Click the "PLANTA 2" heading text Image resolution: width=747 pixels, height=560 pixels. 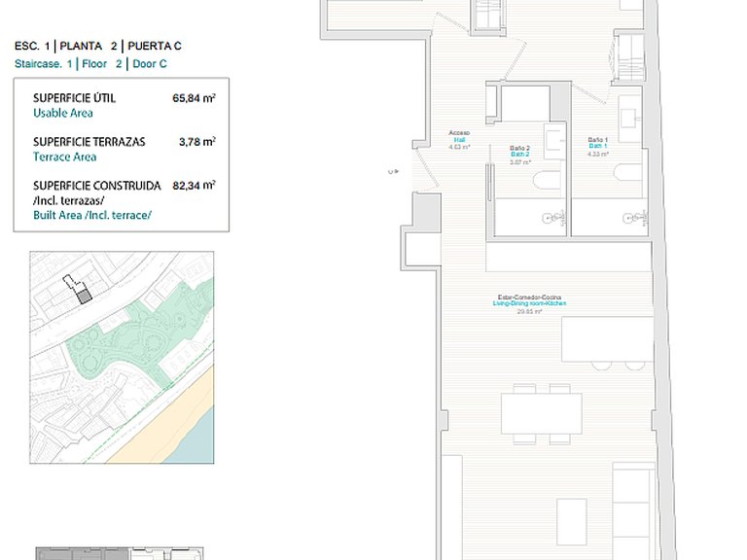coord(89,47)
